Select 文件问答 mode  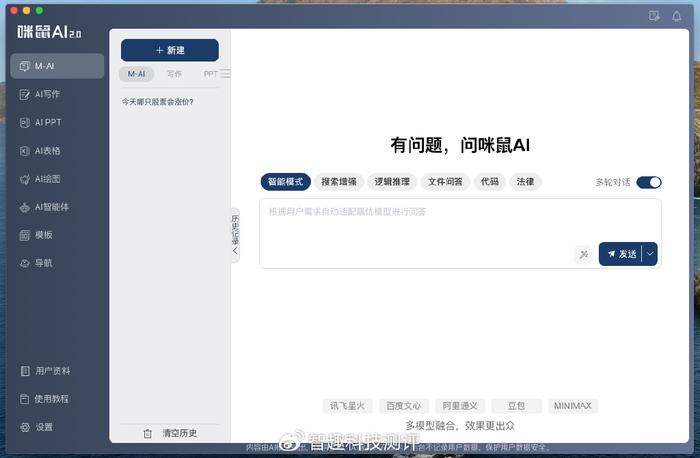445,182
